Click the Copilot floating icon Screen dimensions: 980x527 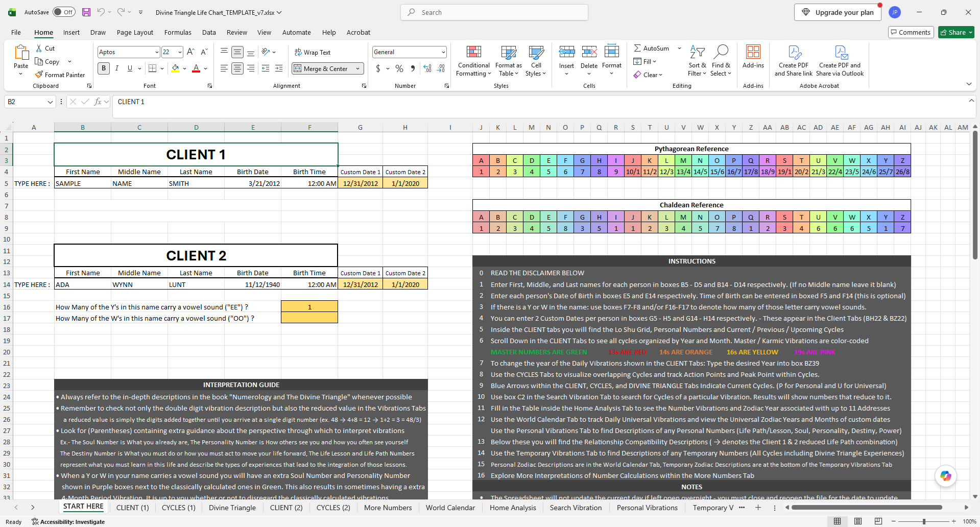click(x=946, y=476)
